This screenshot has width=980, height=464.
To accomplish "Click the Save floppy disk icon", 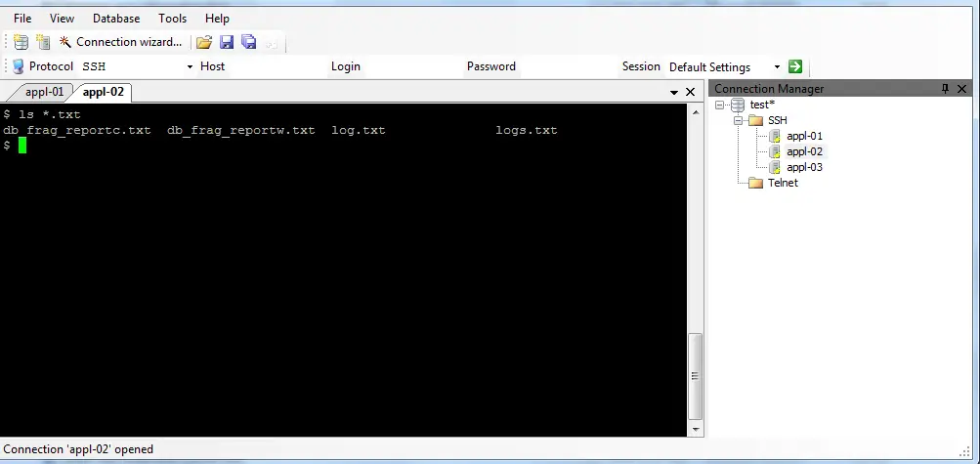I will 227,42.
